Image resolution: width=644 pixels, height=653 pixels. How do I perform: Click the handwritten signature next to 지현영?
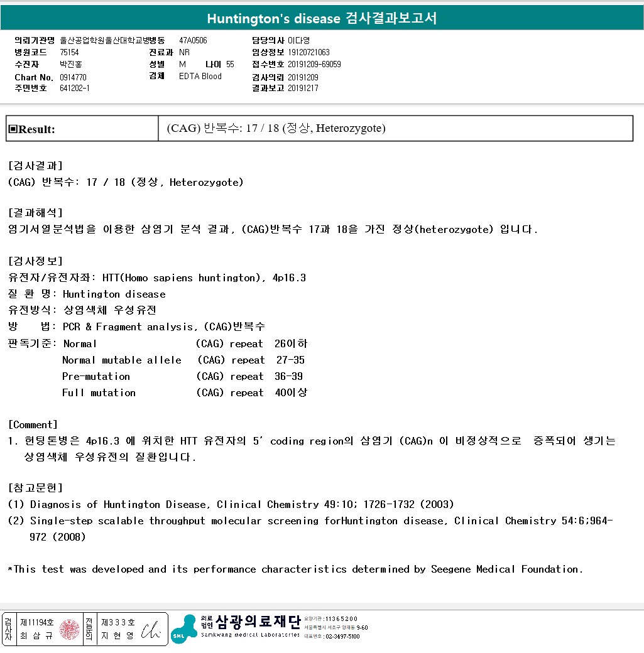pos(150,630)
